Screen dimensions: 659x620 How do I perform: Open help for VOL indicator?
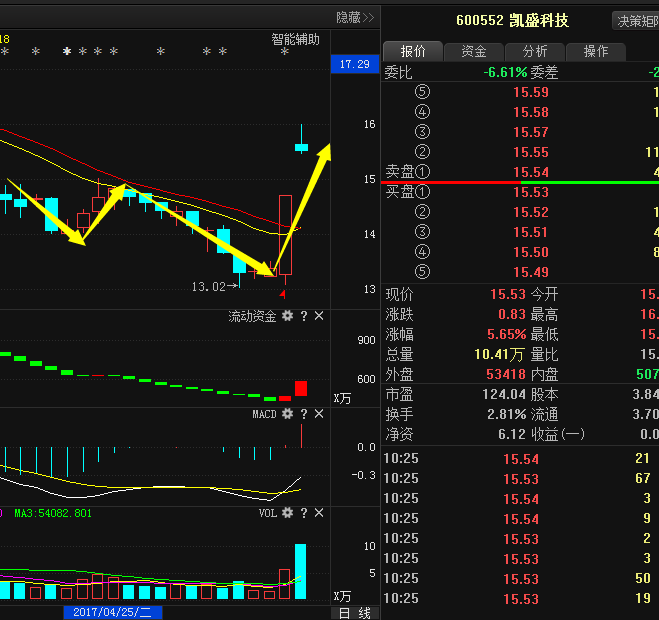[x=304, y=513]
